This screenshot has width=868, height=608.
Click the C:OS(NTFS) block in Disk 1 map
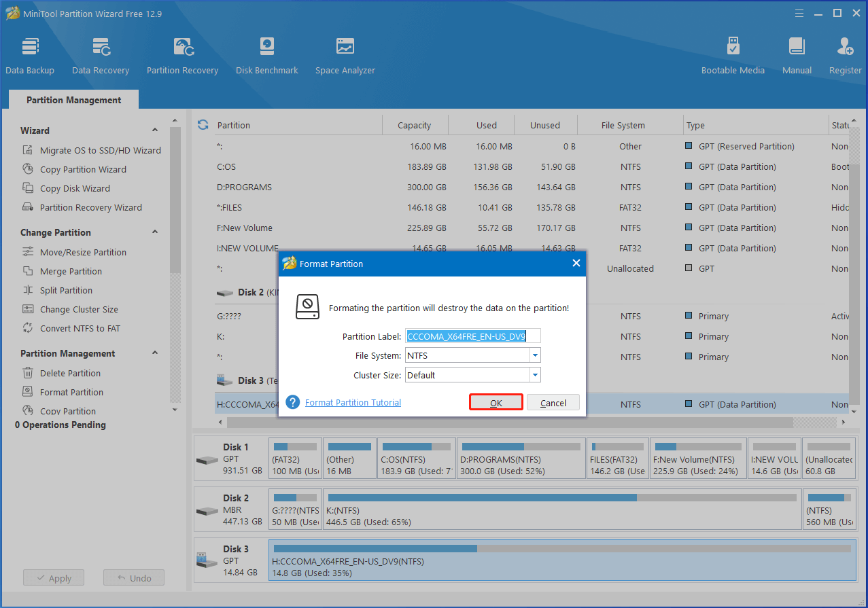click(416, 458)
